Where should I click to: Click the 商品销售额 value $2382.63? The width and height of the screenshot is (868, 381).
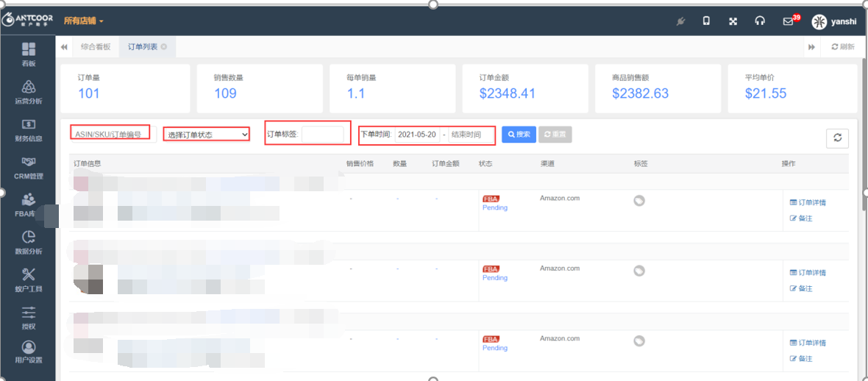tap(641, 93)
